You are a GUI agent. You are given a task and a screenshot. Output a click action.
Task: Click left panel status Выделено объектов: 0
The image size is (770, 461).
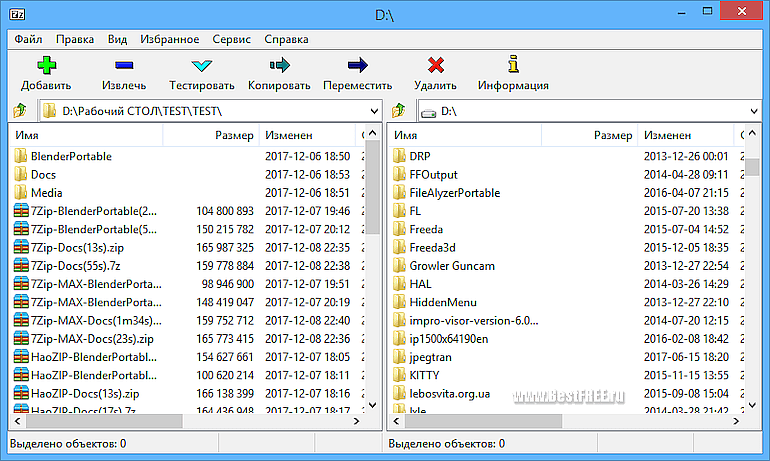[68, 444]
